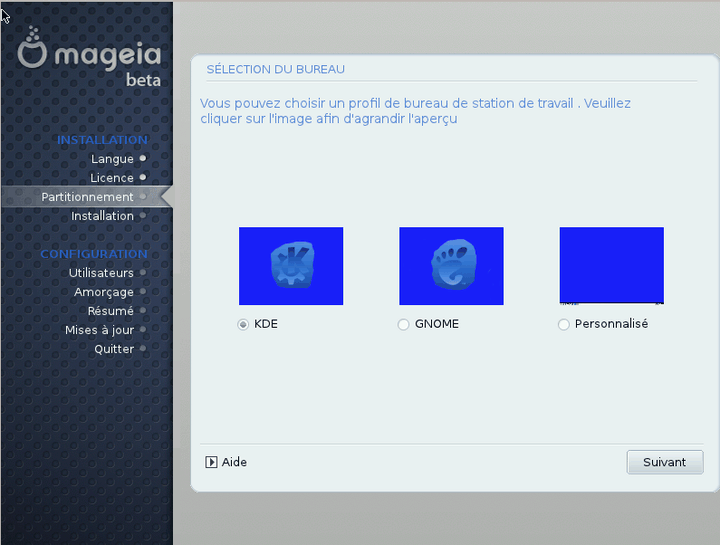
Task: Click the Partitionnement step in sidebar
Action: point(87,197)
